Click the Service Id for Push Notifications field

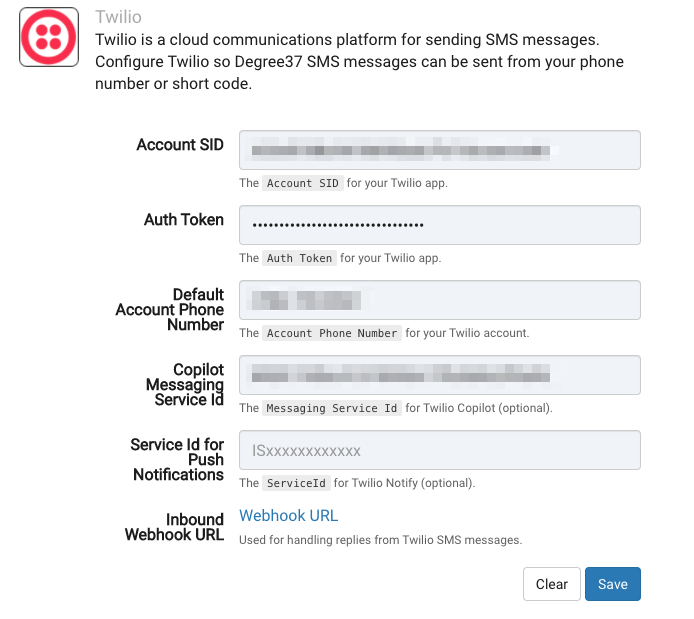tap(440, 450)
